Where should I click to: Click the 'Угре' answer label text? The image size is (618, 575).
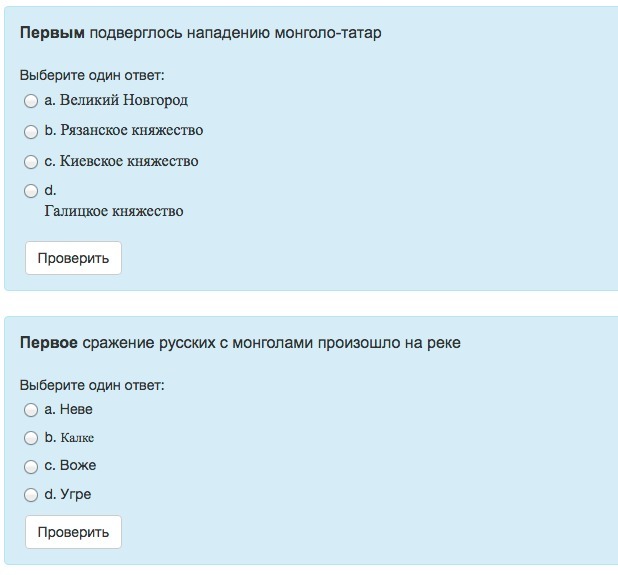tap(75, 494)
